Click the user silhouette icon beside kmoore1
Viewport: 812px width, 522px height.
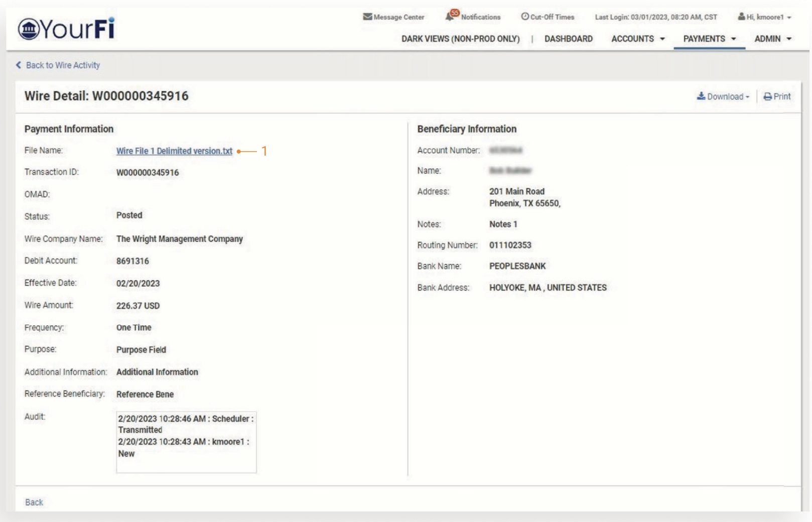click(x=741, y=17)
